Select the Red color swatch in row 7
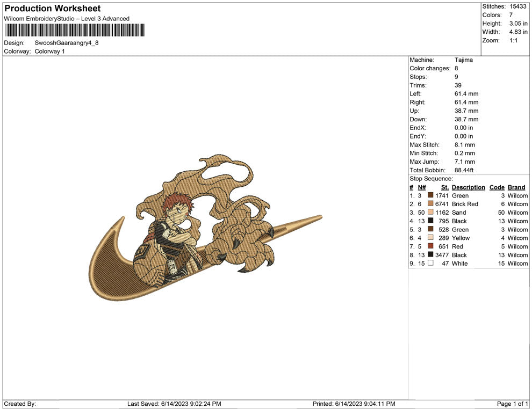 tap(430, 246)
